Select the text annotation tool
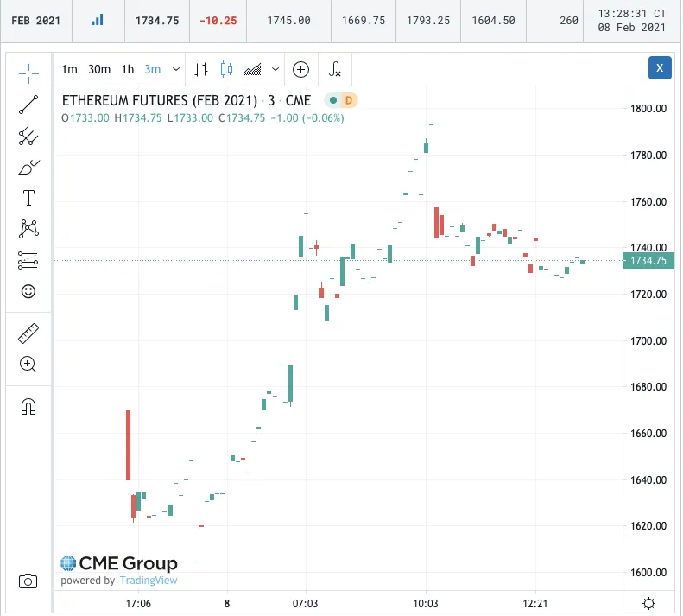The width and height of the screenshot is (683, 616). click(28, 198)
